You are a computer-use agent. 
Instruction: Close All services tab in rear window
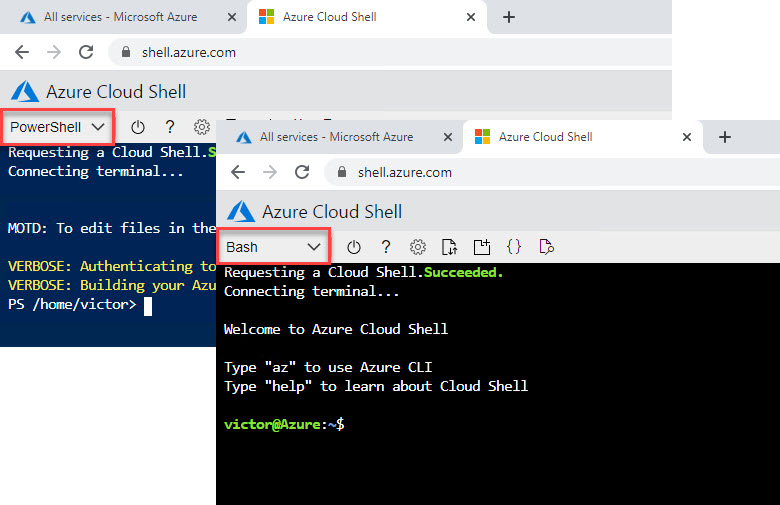pyautogui.click(x=232, y=17)
